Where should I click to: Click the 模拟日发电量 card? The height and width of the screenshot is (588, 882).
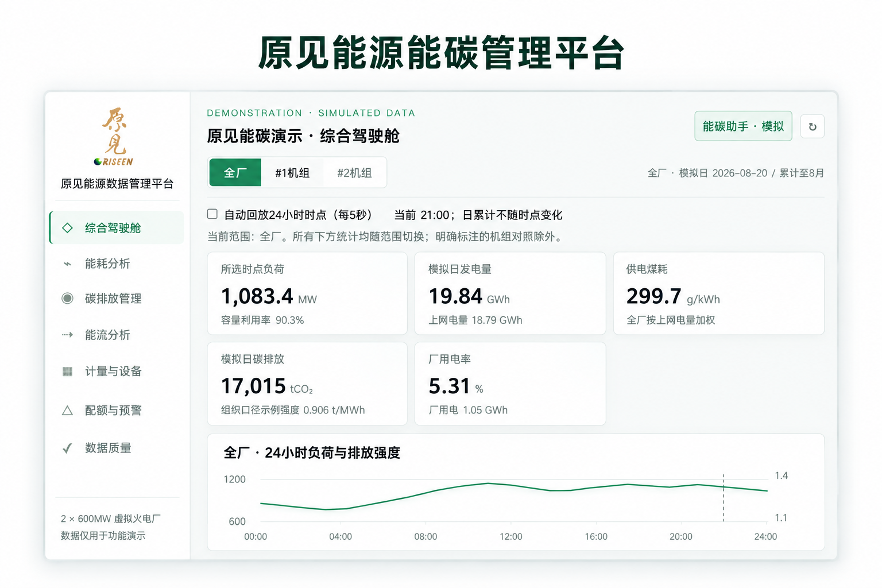[x=510, y=293]
